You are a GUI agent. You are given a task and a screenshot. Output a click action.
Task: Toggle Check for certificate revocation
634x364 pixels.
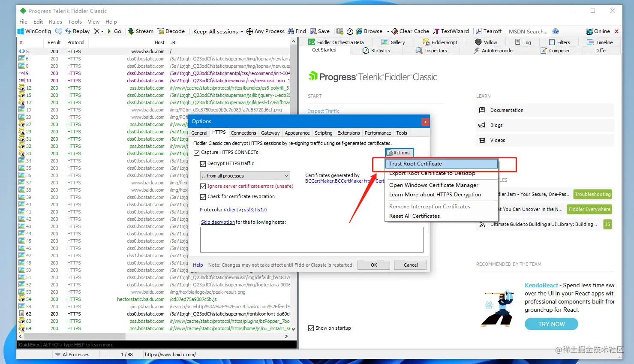pyautogui.click(x=203, y=197)
